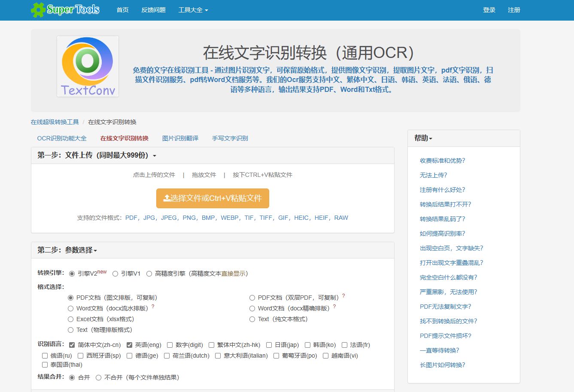Click question mark beside docx精确排版 option

[334, 307]
